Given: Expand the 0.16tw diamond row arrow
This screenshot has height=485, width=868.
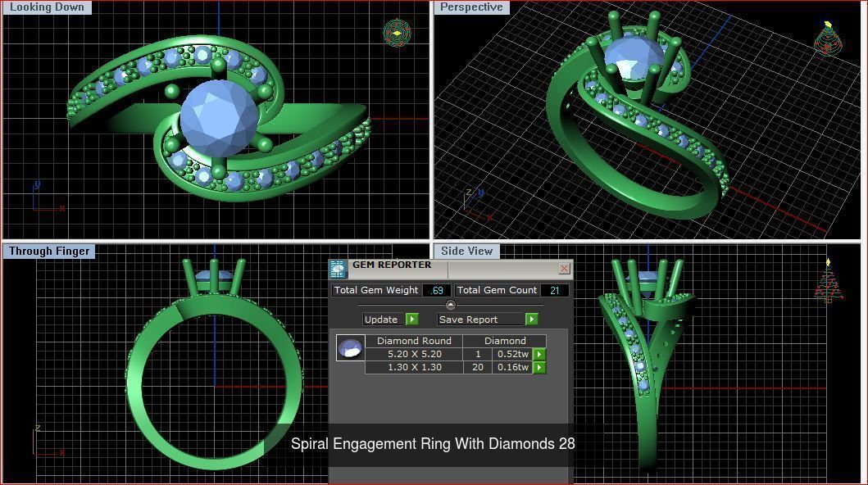Looking at the screenshot, I should tap(539, 367).
